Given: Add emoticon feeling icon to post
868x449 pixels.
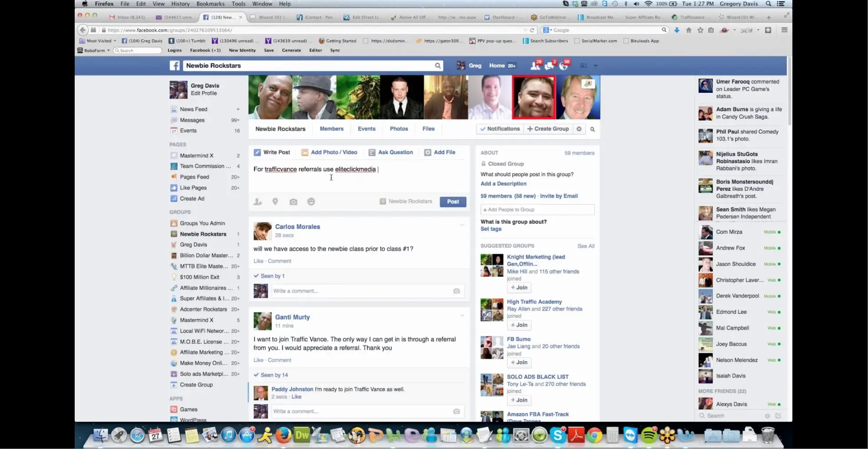Looking at the screenshot, I should coord(311,201).
